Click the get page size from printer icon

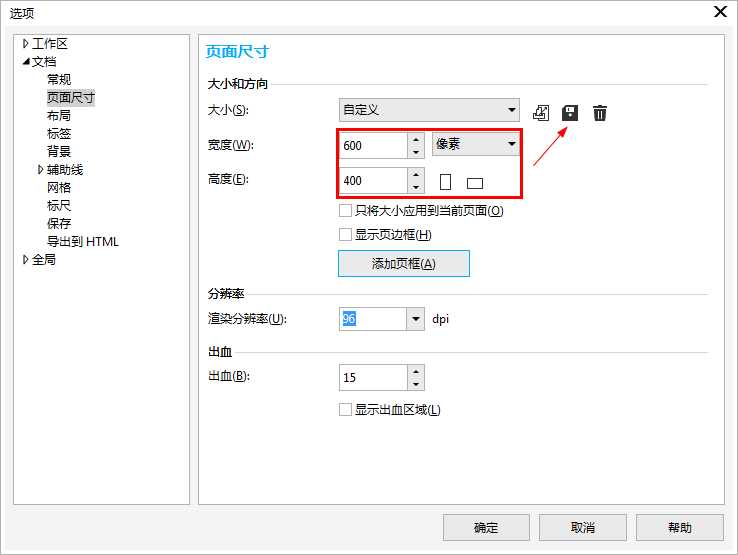541,112
